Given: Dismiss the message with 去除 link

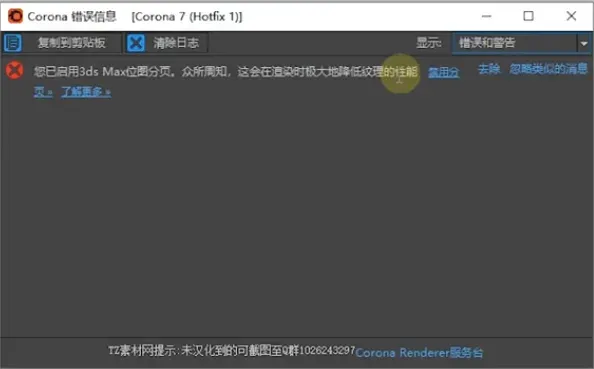Looking at the screenshot, I should tap(489, 69).
